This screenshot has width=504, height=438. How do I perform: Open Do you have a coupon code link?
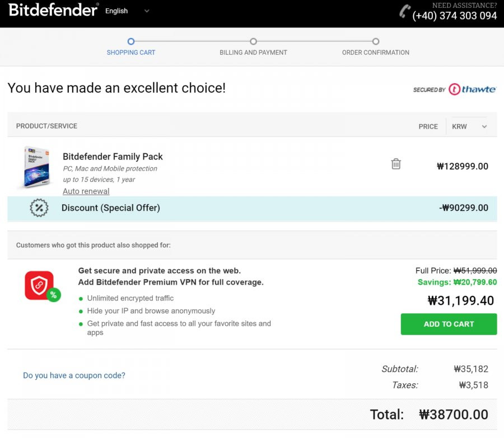click(74, 375)
